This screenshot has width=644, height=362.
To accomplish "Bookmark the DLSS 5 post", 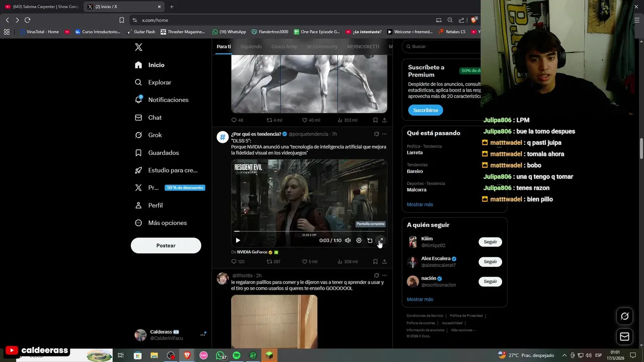I will coord(375,261).
